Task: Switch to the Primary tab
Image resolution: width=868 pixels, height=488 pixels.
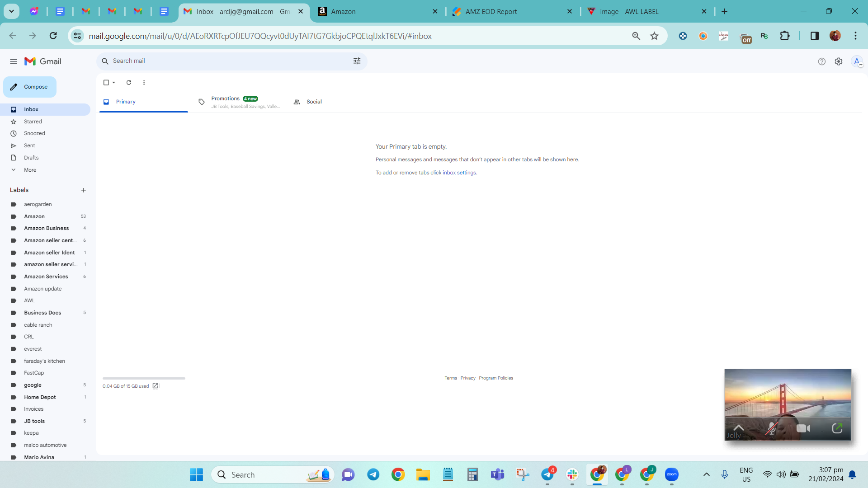Action: [x=143, y=102]
